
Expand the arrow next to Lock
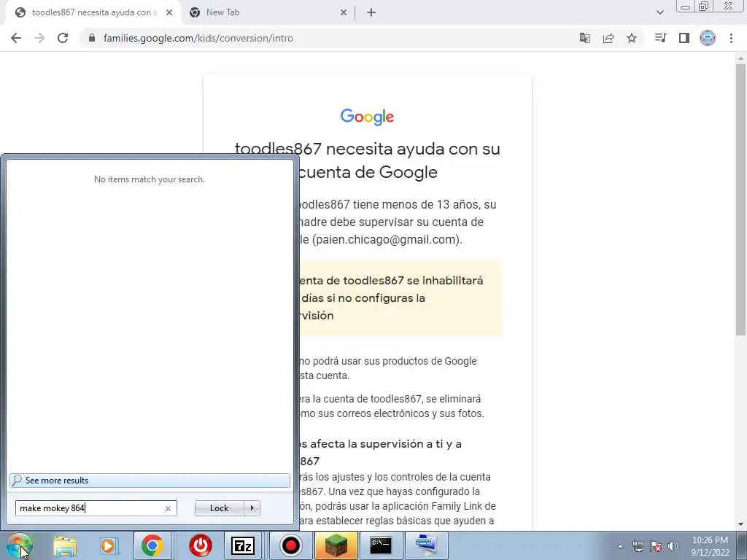tap(252, 508)
